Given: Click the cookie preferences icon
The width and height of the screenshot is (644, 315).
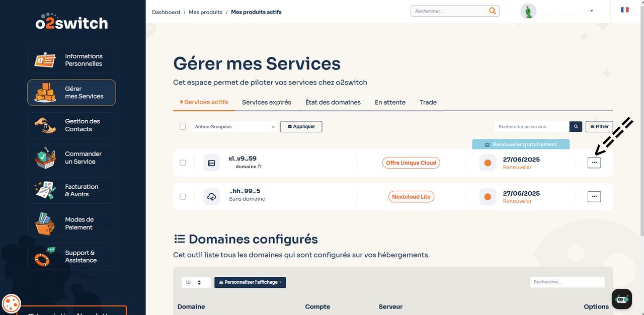Looking at the screenshot, I should tap(11, 304).
